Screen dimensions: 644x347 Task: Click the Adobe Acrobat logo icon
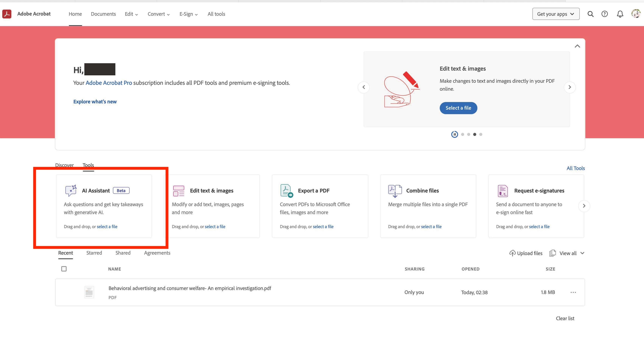click(7, 14)
